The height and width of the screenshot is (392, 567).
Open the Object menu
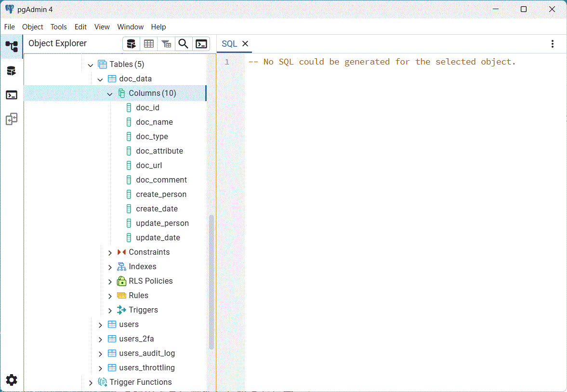coord(33,27)
